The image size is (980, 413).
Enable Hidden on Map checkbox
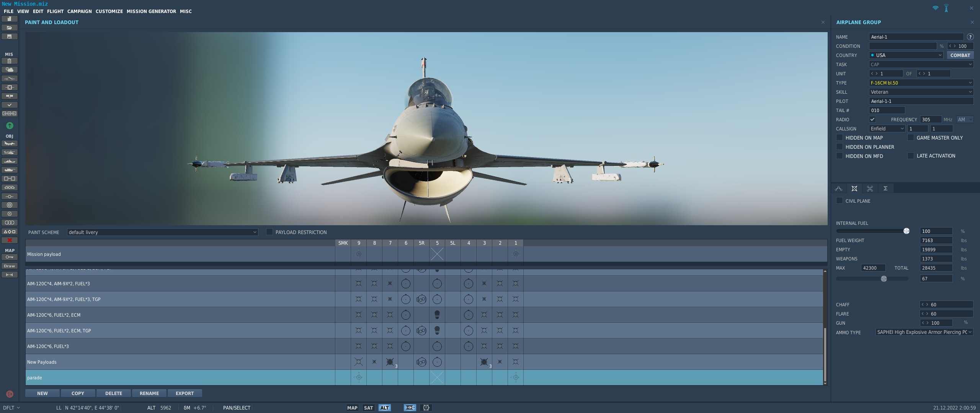pyautogui.click(x=840, y=137)
